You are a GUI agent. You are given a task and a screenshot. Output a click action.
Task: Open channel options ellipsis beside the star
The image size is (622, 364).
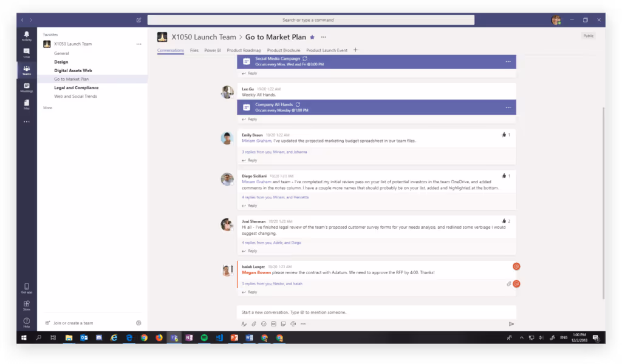pos(324,37)
